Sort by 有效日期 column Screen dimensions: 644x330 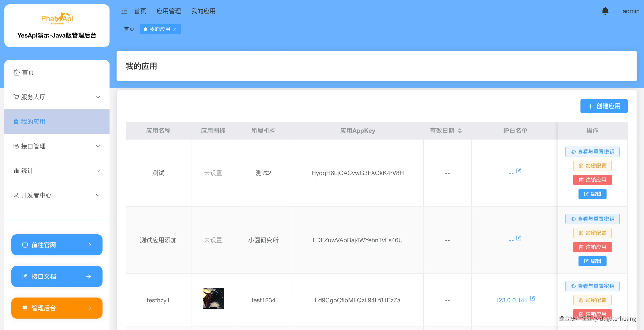pos(460,131)
